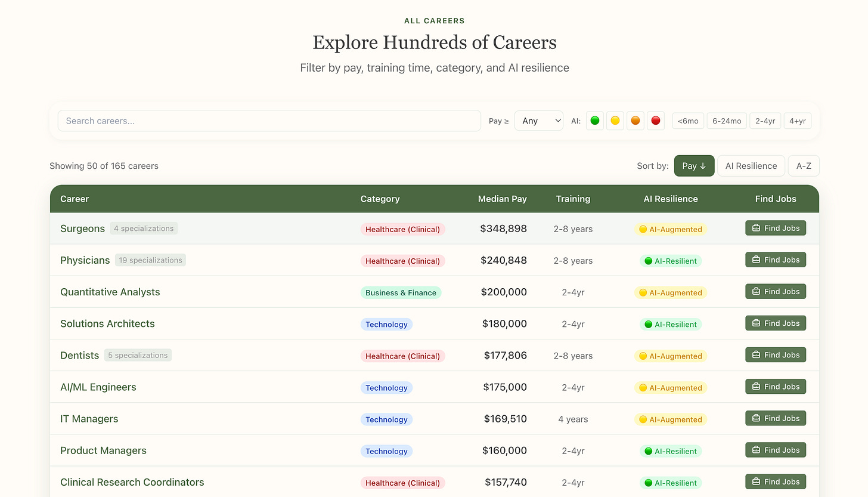Click the 4 years training value
Screen dimensions: 868x497
click(x=573, y=419)
